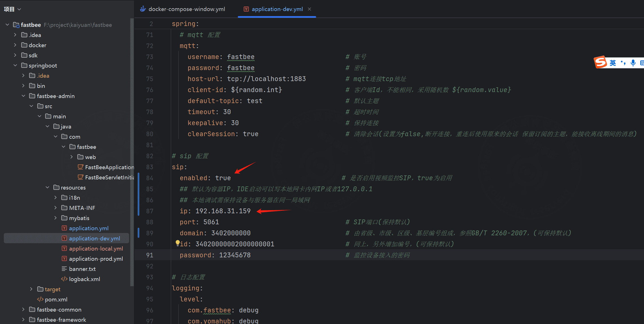Toggle Sogou 英 language mode
Screen dimensions: 644x324
click(x=613, y=63)
